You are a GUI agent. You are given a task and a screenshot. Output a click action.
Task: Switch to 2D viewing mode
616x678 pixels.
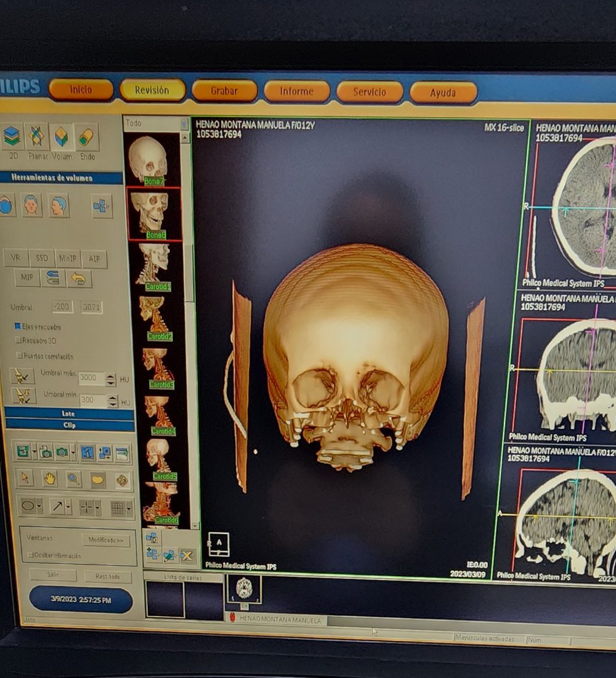[12, 137]
